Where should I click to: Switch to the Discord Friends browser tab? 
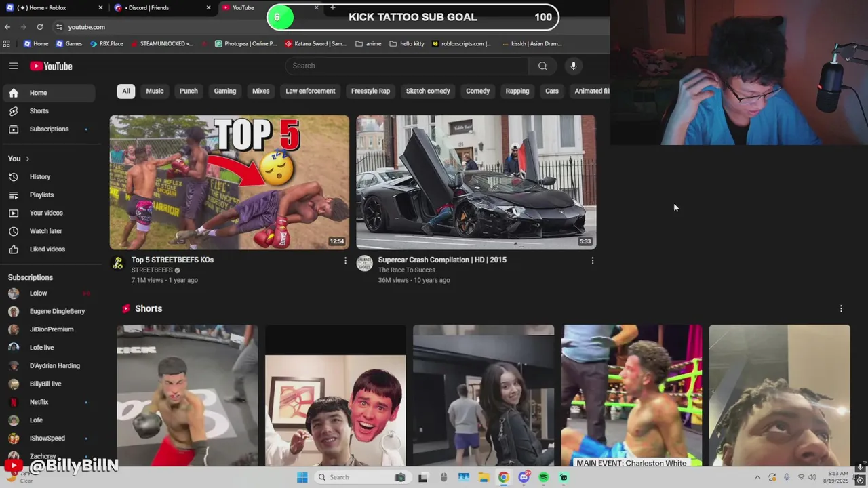coord(163,7)
